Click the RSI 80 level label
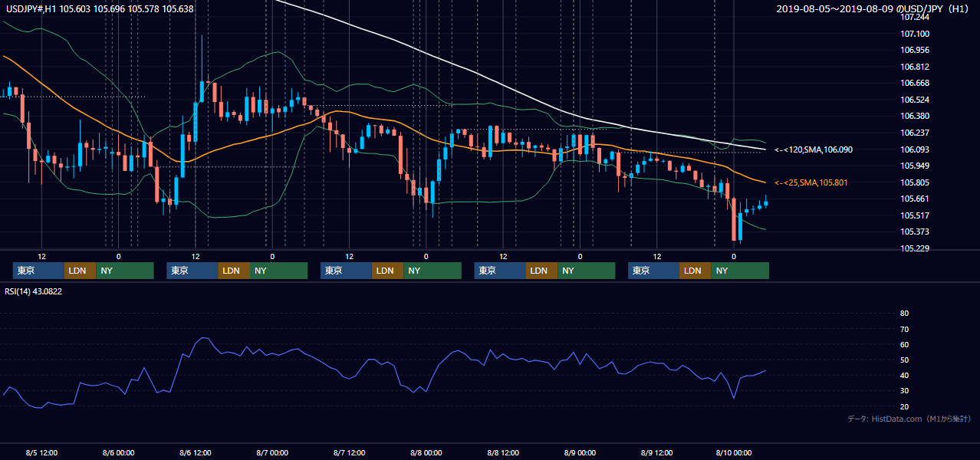Viewport: 980px width, 460px height. [x=904, y=314]
